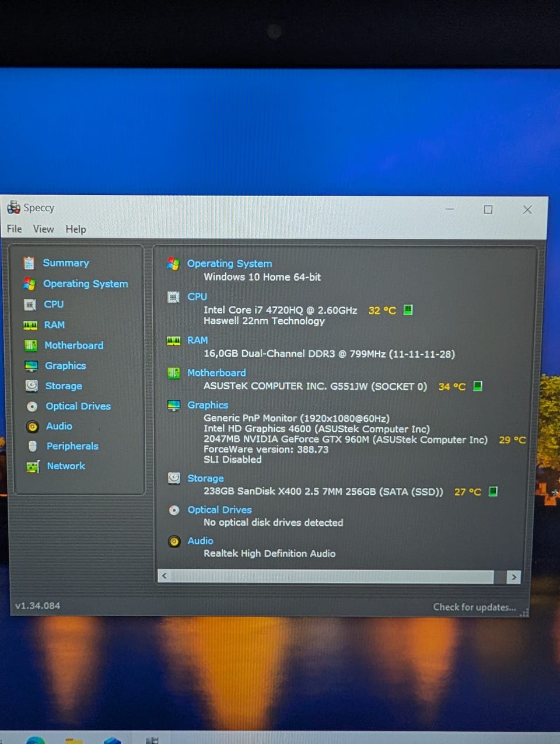Click the CPU chip icon in summary pane
560x744 pixels.
[x=173, y=297]
